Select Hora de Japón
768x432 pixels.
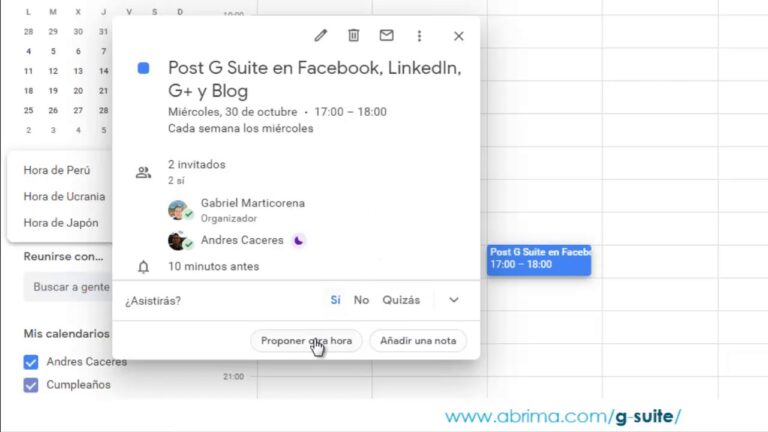click(61, 223)
